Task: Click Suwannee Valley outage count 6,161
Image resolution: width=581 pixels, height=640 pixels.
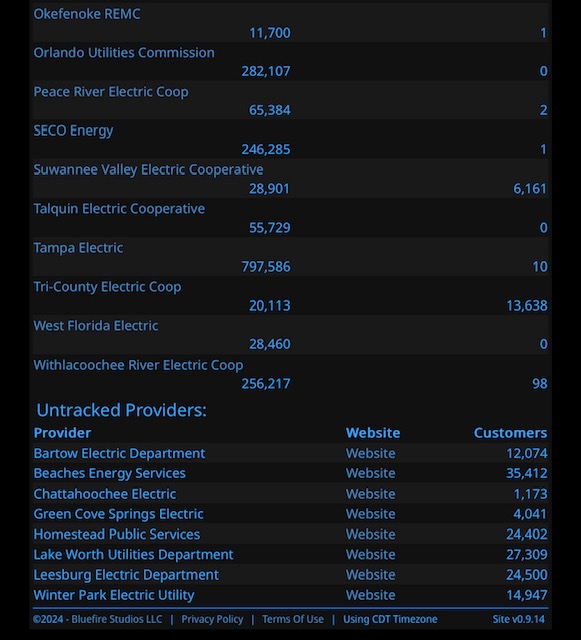Action: [530, 189]
